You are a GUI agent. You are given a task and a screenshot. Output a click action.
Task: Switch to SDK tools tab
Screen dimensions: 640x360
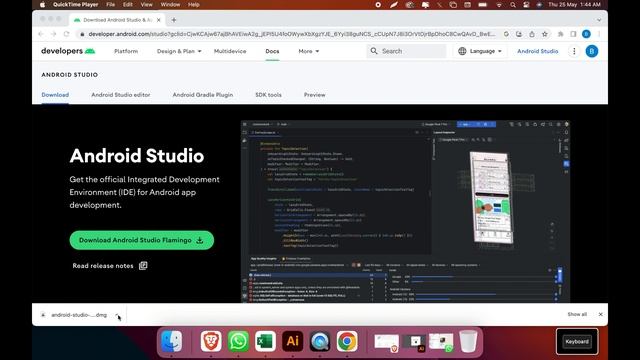269,95
